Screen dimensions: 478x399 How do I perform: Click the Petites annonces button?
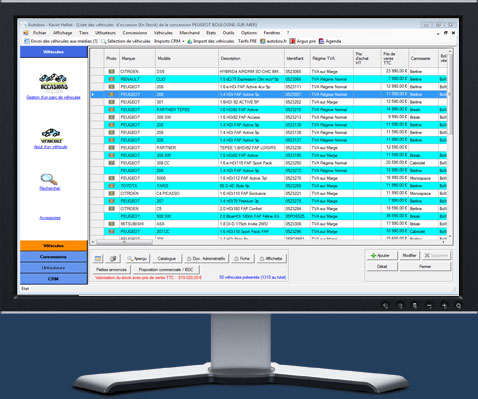pos(111,269)
